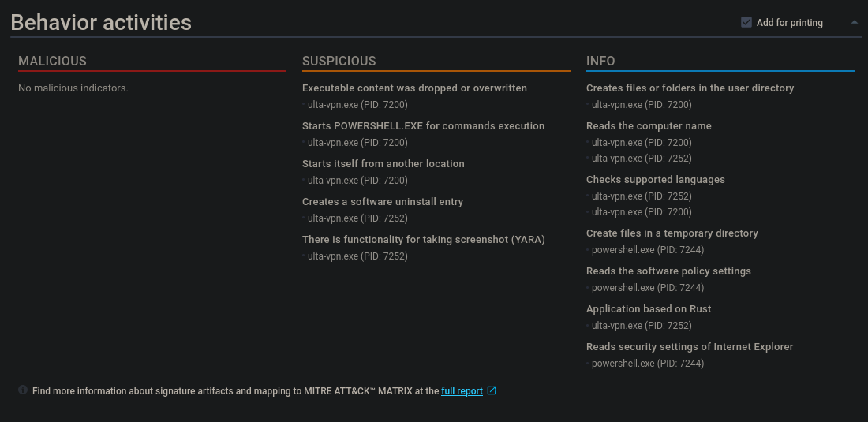
Task: Click Reads security settings of Internet Explorer
Action: (x=690, y=347)
